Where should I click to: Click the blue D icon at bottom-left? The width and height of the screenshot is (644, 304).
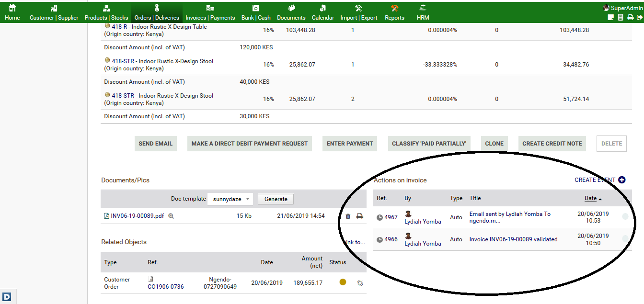(7, 297)
